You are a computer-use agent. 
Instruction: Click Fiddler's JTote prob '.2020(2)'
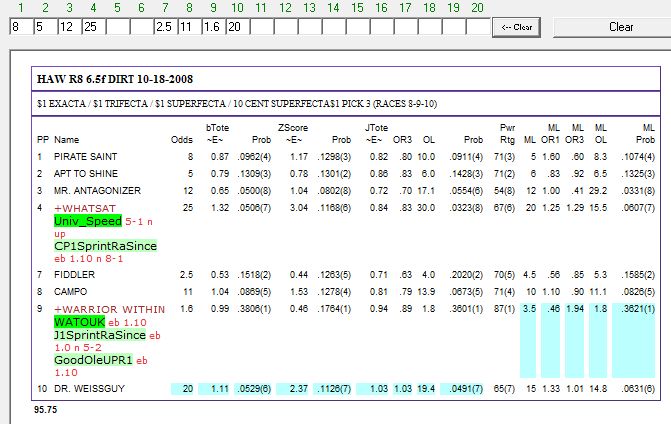466,275
